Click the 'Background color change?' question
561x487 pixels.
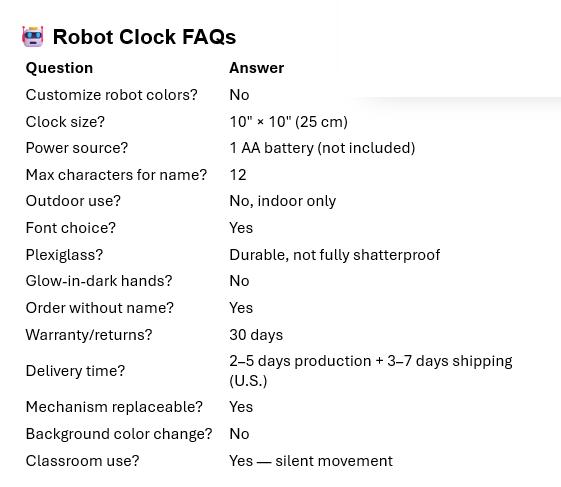[x=119, y=434]
